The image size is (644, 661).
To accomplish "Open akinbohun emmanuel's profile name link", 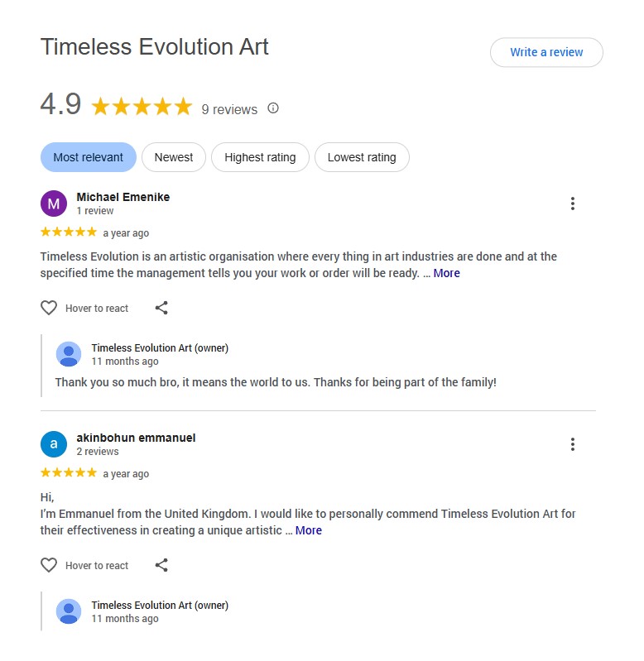I will [136, 438].
